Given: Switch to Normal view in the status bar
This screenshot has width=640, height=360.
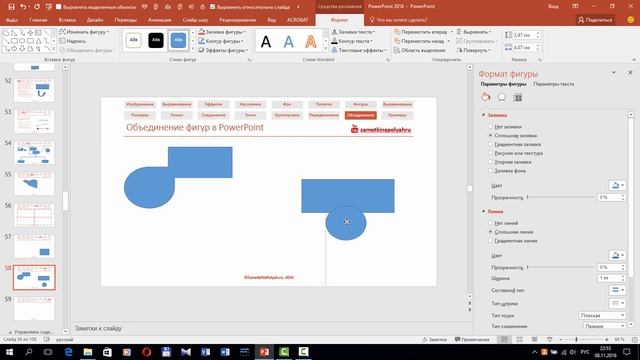Looking at the screenshot, I should pos(504,340).
